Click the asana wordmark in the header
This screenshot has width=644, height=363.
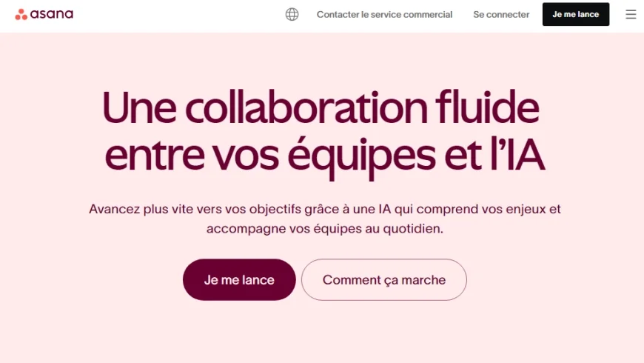click(52, 14)
